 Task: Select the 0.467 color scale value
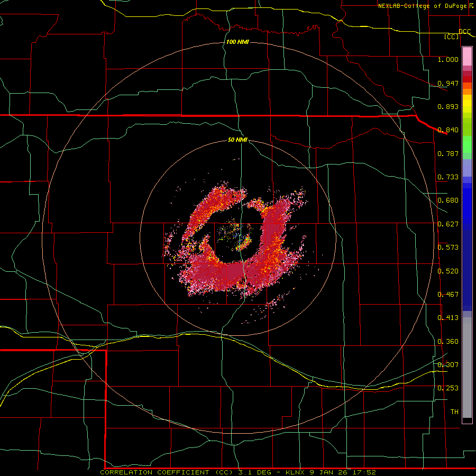[448, 295]
